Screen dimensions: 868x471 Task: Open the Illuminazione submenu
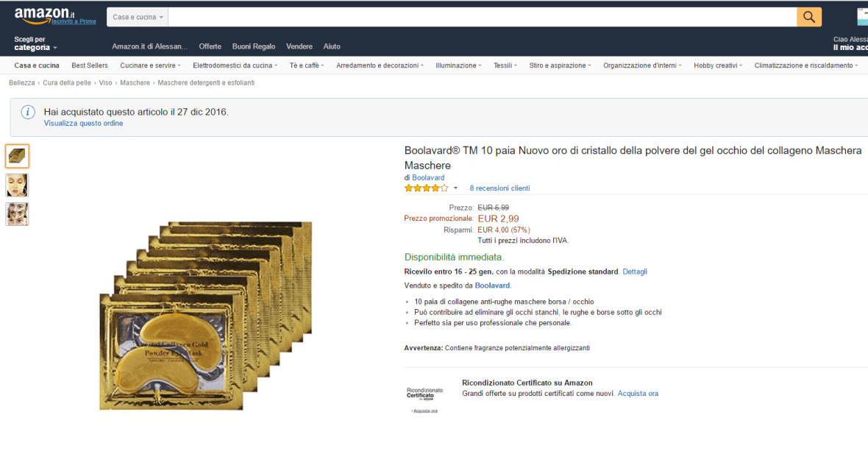pos(458,65)
